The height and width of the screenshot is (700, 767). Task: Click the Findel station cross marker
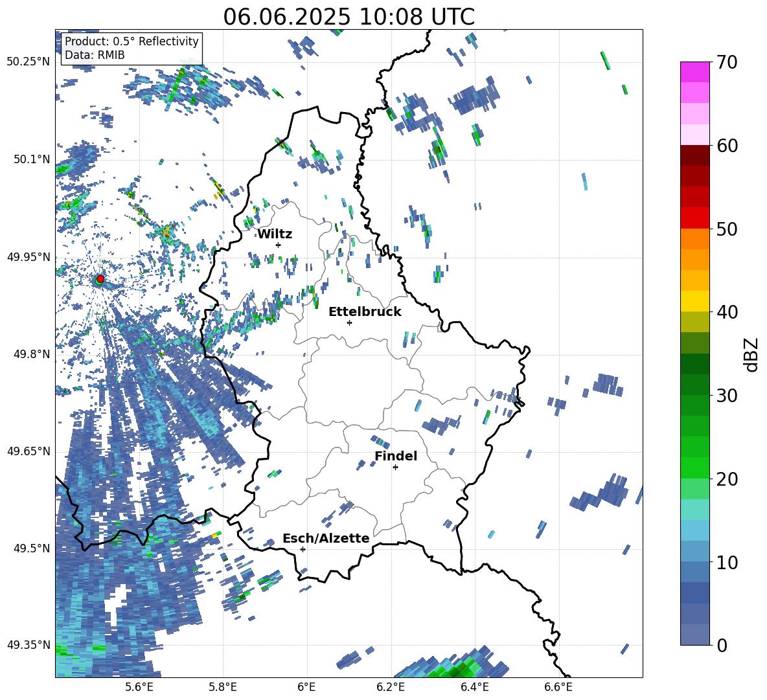[395, 468]
